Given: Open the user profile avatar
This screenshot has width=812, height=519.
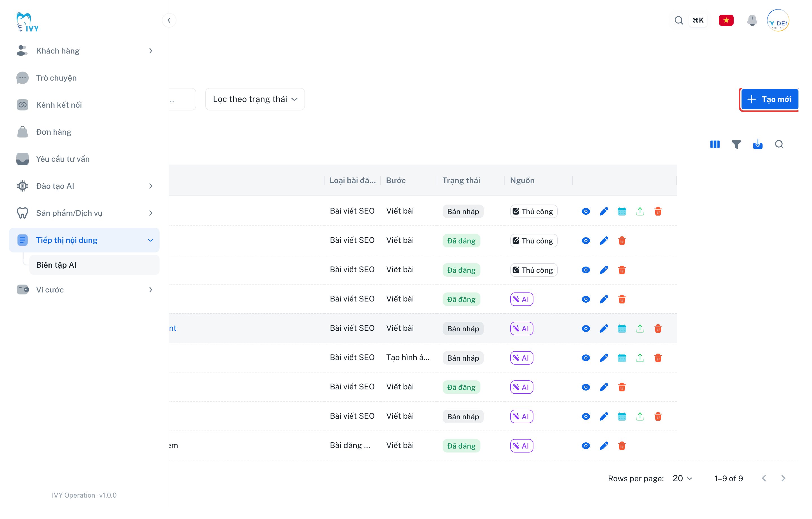Looking at the screenshot, I should 778,20.
